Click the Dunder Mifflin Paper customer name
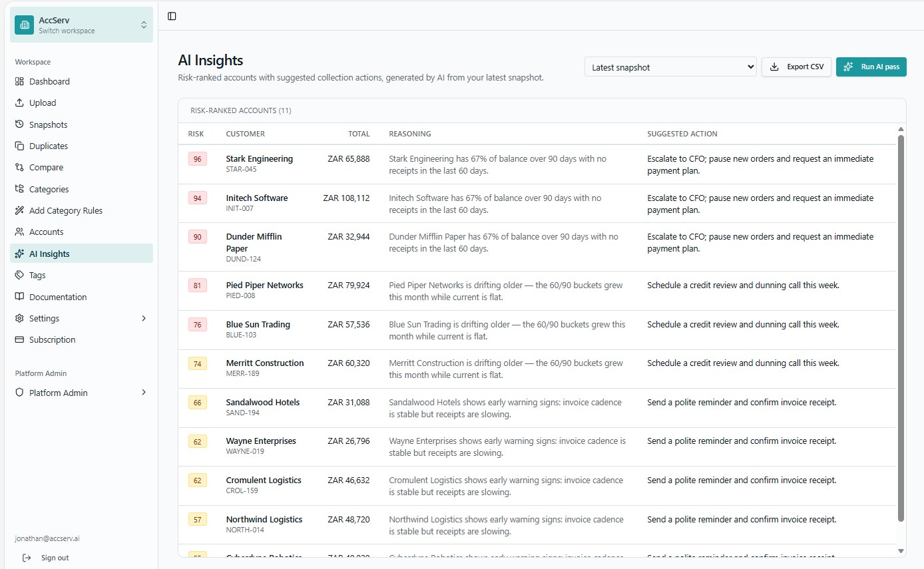 254,242
